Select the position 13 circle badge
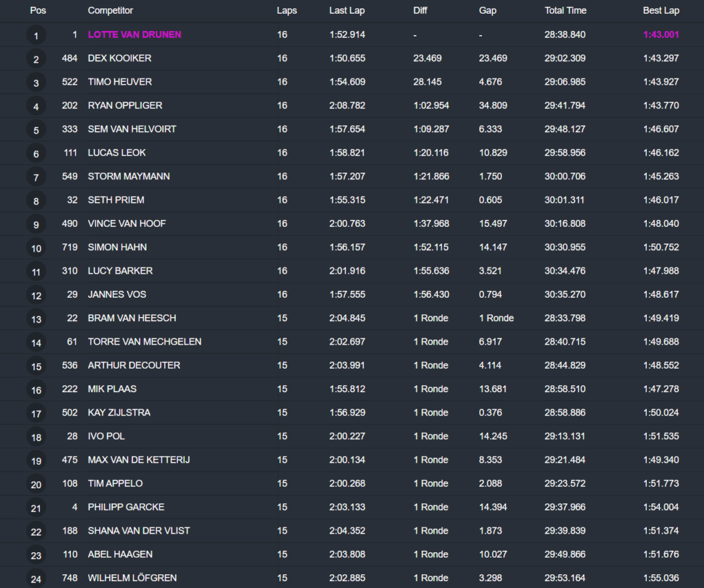 (36, 319)
